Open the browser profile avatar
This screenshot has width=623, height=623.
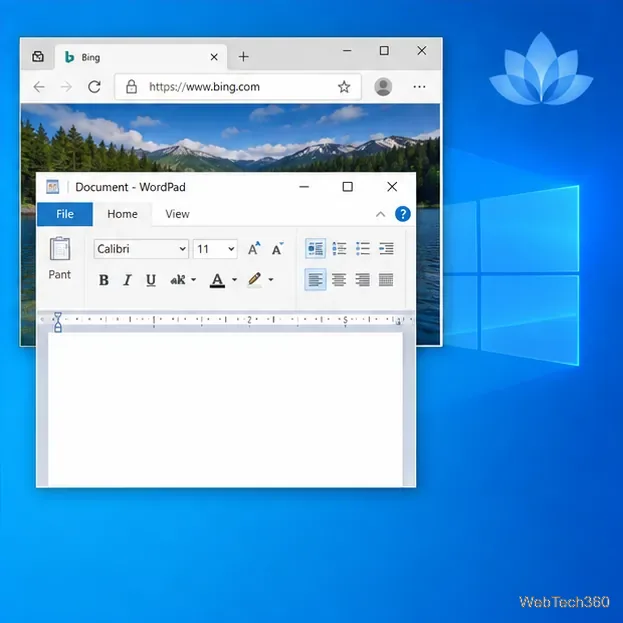coord(383,87)
